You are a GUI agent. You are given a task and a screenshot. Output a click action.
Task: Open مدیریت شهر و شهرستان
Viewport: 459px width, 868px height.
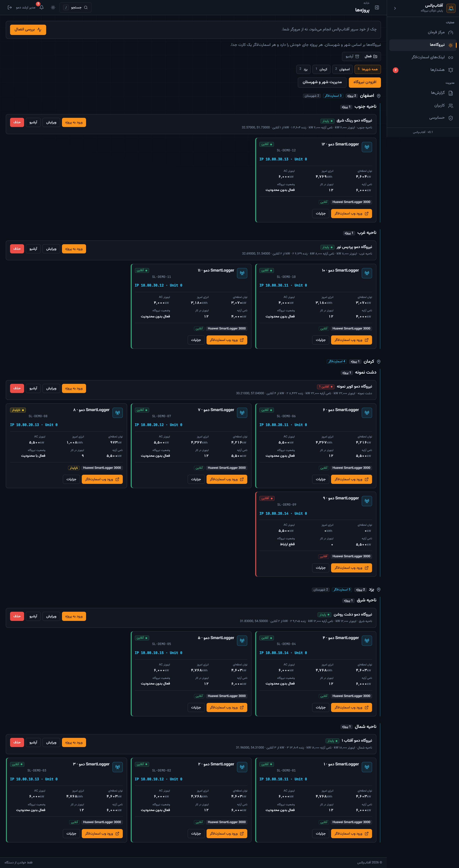tap(322, 82)
